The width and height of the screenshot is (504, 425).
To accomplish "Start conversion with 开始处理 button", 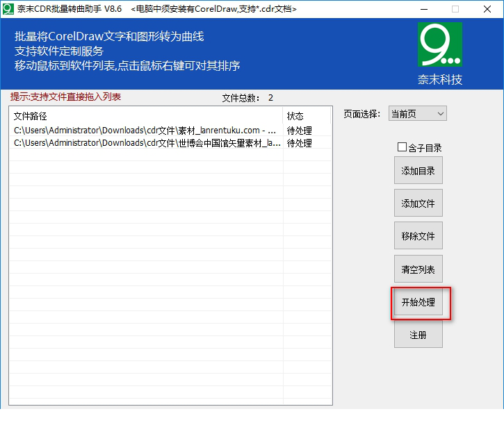I will (418, 303).
